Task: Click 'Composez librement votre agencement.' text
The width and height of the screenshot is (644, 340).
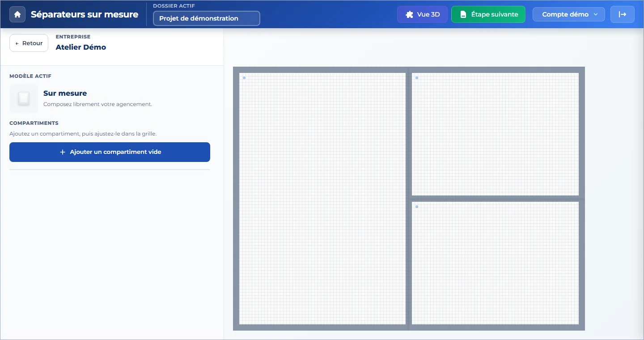Action: coord(97,104)
